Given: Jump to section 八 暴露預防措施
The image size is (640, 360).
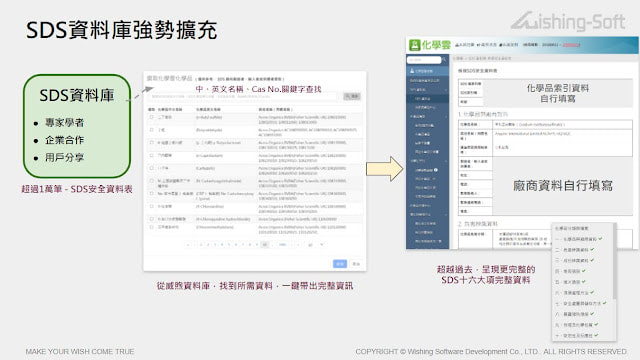Looking at the screenshot, I should coord(575,314).
